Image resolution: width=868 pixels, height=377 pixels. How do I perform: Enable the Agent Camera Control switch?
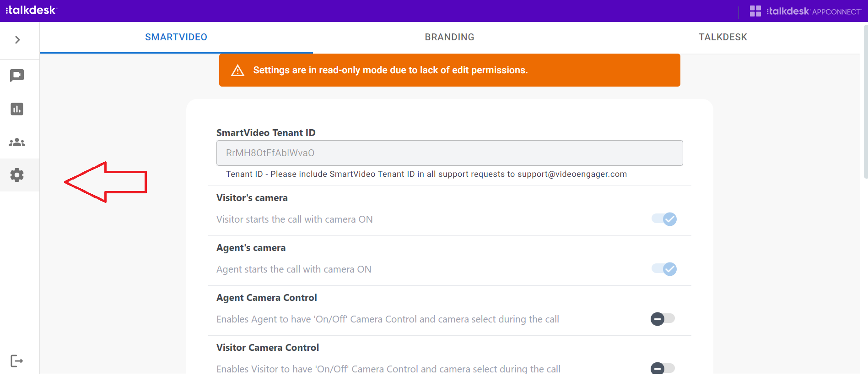tap(663, 319)
